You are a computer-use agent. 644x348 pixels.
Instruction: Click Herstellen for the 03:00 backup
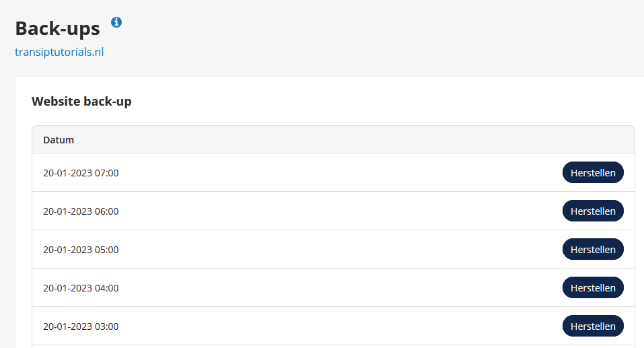[x=593, y=326]
